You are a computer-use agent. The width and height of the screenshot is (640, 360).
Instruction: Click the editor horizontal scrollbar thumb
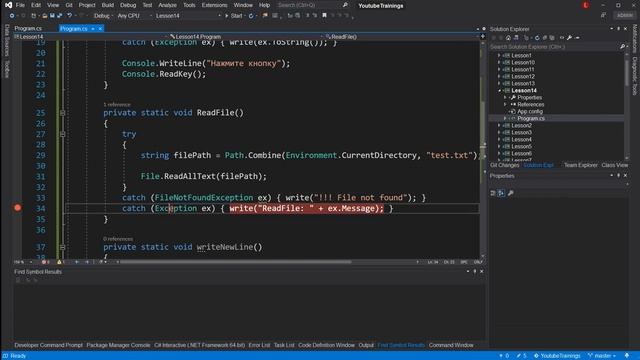235,262
